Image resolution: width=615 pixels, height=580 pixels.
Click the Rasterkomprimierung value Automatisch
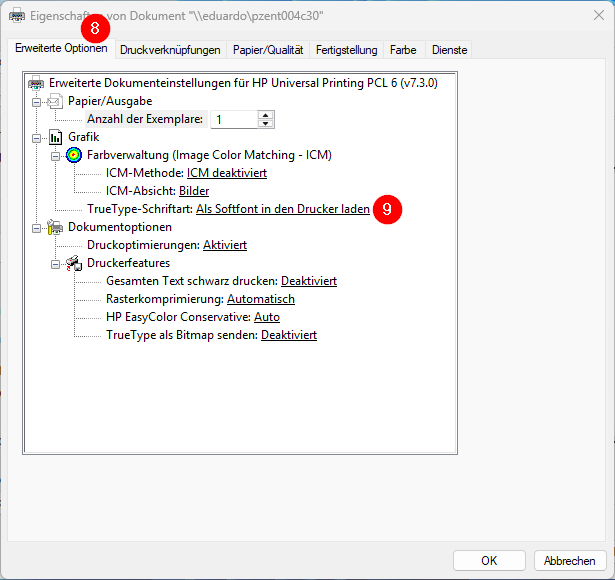click(261, 299)
